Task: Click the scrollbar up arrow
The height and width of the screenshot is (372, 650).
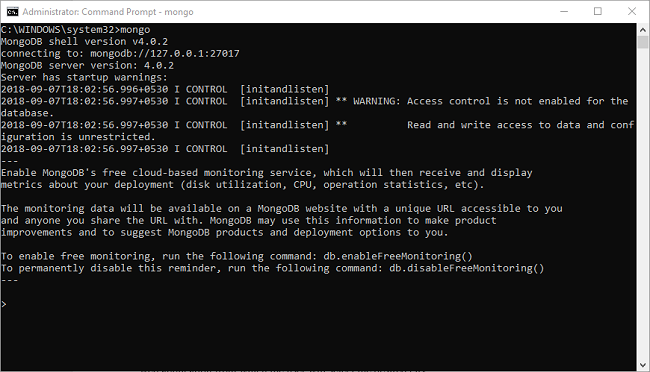Action: (643, 30)
